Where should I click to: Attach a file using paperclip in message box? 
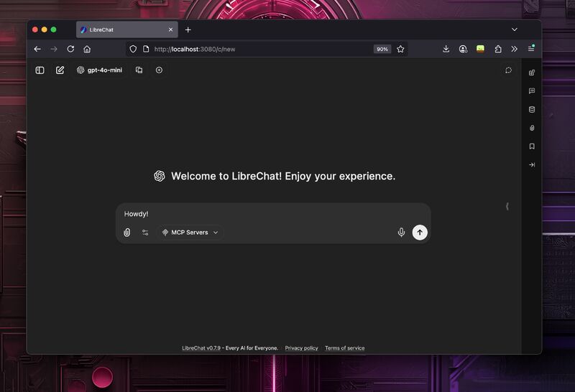[x=127, y=233]
